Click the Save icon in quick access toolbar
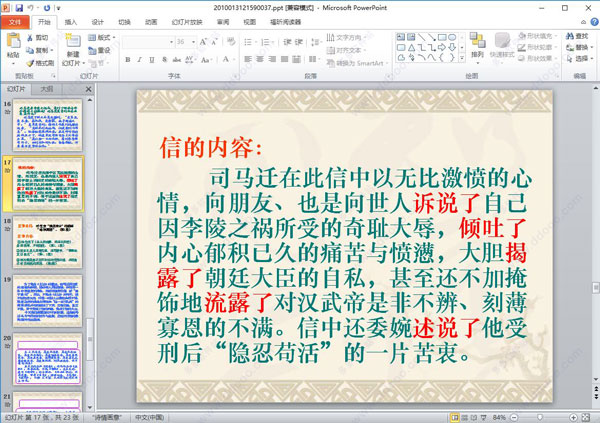600x423 pixels. click(x=19, y=7)
